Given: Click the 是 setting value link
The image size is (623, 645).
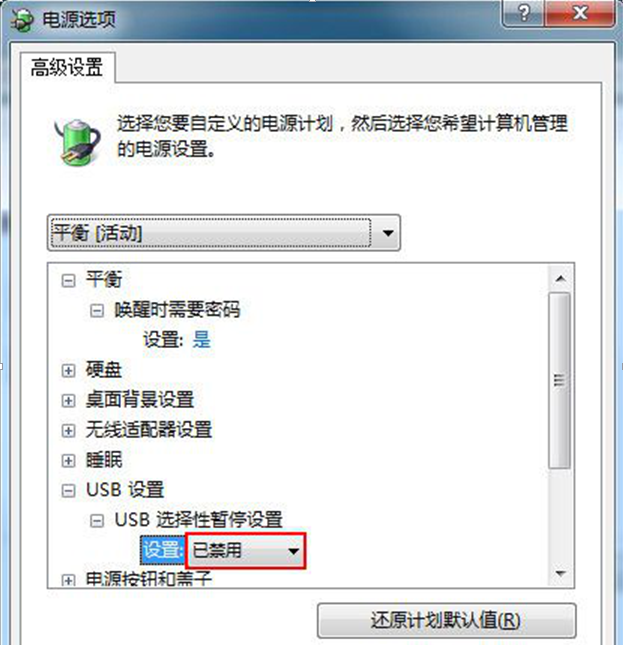Looking at the screenshot, I should click(201, 340).
